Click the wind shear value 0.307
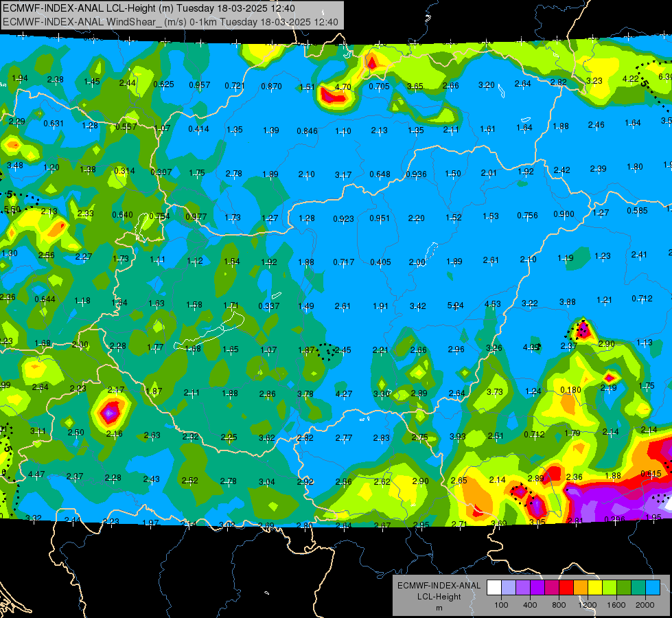Image resolution: width=672 pixels, height=618 pixels. [x=161, y=172]
